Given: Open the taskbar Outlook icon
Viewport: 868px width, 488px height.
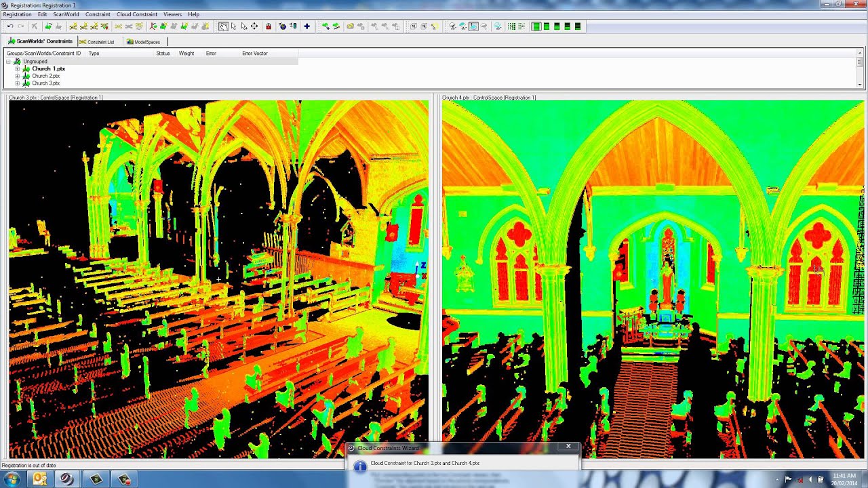Looking at the screenshot, I should [40, 479].
